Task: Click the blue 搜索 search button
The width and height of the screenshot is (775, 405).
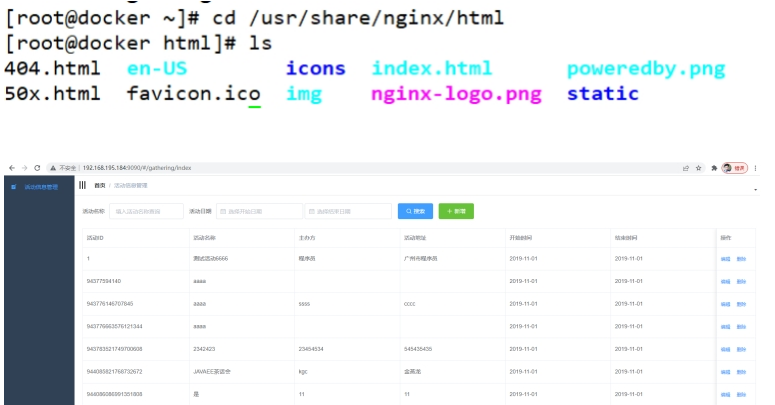Action: click(415, 211)
